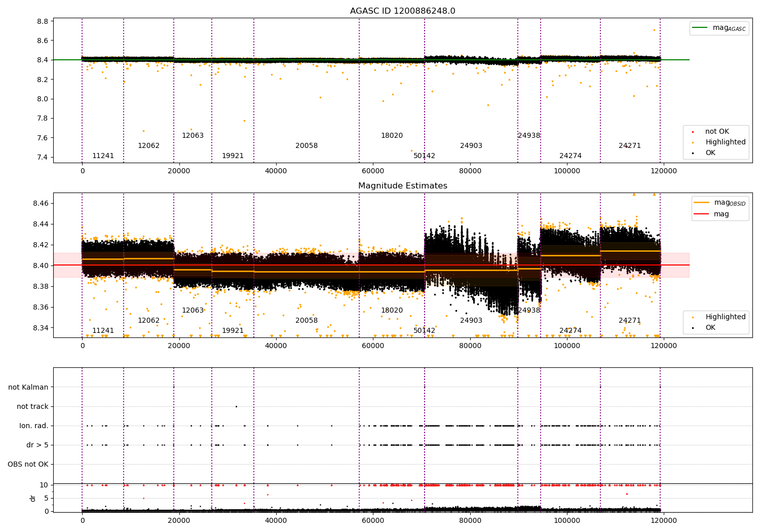Click the 8.40 y-axis tick in middle plot

[x=41, y=265]
